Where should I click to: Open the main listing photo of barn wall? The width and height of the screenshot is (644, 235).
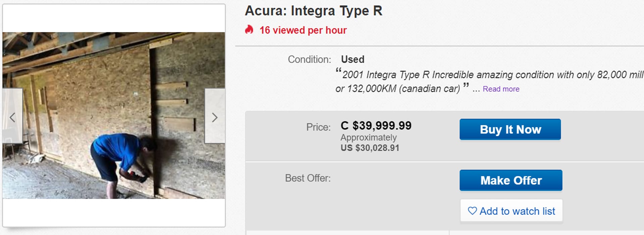pyautogui.click(x=114, y=115)
